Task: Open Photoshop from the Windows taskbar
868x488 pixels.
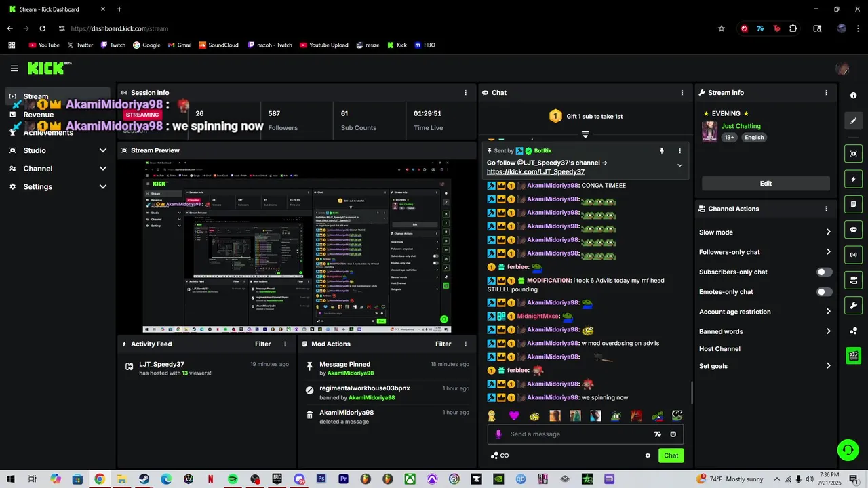Action: [x=321, y=479]
